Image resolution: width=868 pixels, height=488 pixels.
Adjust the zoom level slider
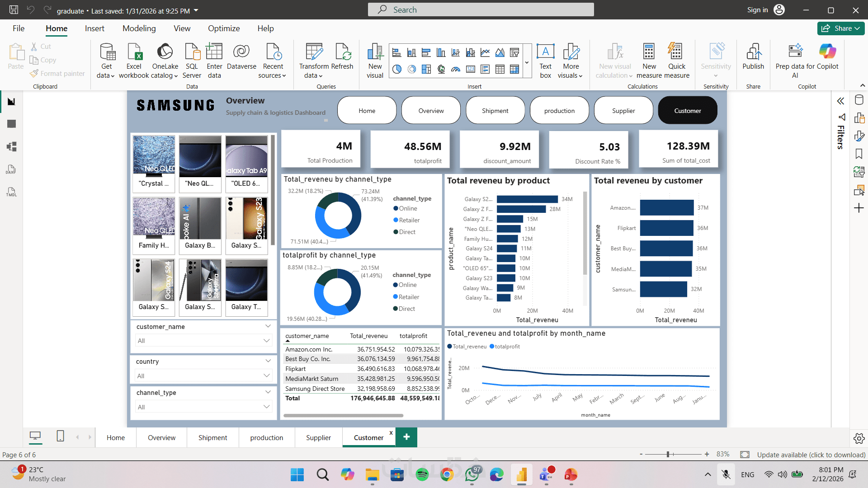[x=668, y=454]
